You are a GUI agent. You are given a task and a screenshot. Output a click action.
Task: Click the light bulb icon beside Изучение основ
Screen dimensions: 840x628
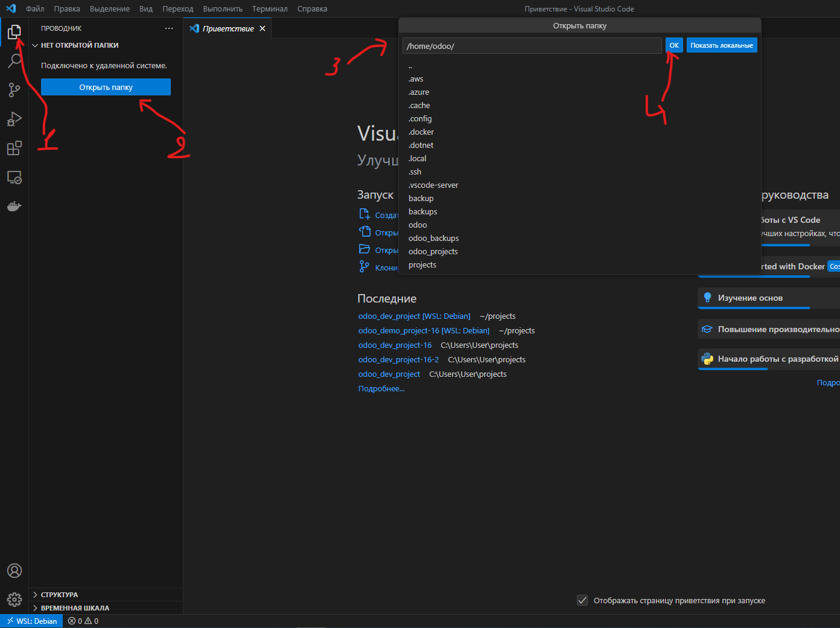[x=708, y=298]
